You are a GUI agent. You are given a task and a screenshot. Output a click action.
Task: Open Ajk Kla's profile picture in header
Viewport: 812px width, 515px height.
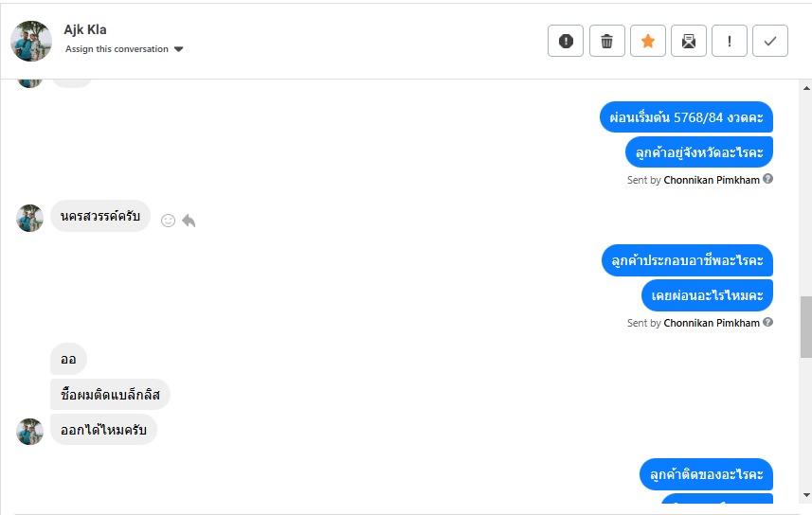pos(31,41)
